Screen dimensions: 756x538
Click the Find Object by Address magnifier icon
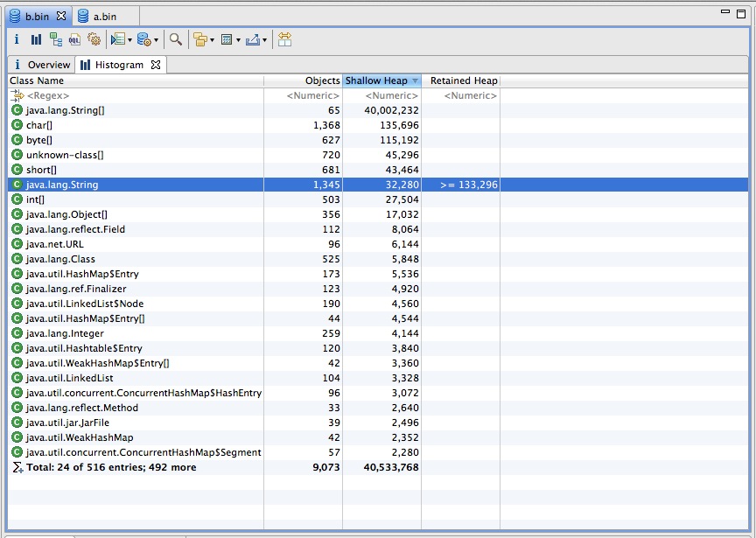coord(176,39)
